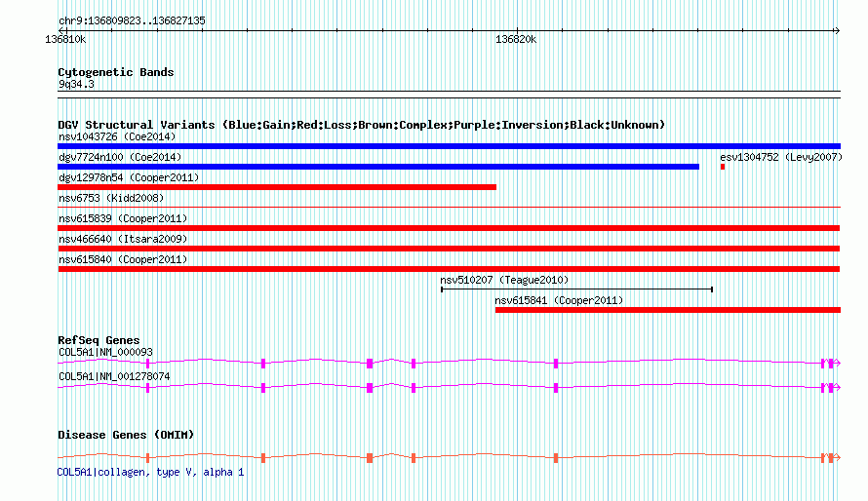Click the thin nsv6753 (Kidd2008) red line
Image resolution: width=868 pixels, height=501 pixels.
point(449,208)
